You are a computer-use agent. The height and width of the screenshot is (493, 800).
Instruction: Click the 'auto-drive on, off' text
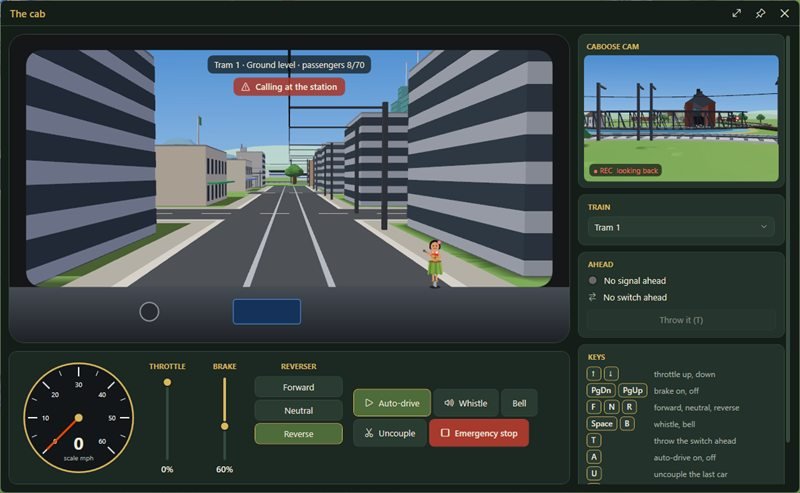(x=684, y=458)
